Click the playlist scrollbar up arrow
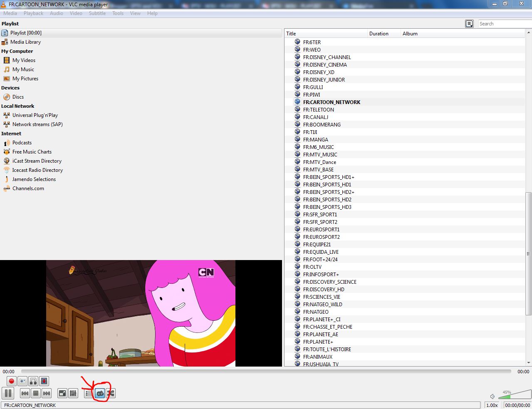The width and height of the screenshot is (532, 409). click(x=529, y=33)
